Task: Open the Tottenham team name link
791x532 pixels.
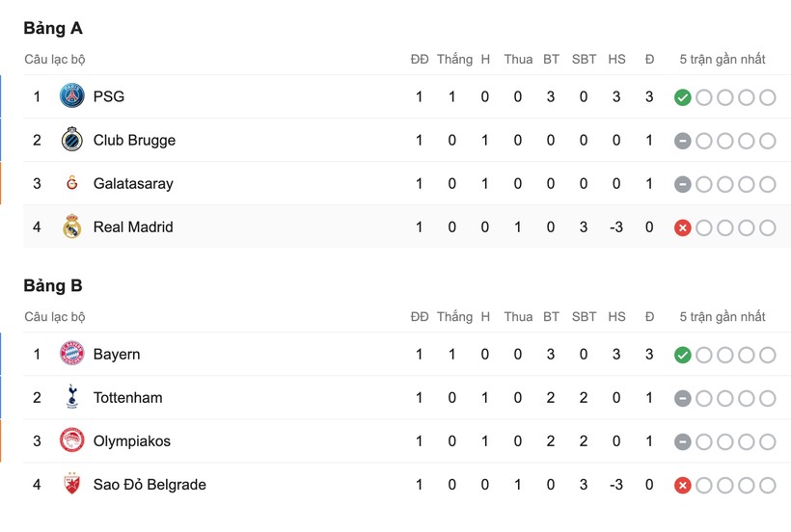Action: [x=127, y=397]
